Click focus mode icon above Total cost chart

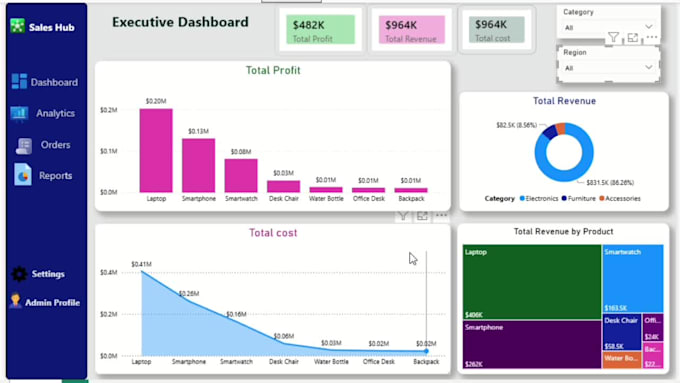(x=422, y=216)
